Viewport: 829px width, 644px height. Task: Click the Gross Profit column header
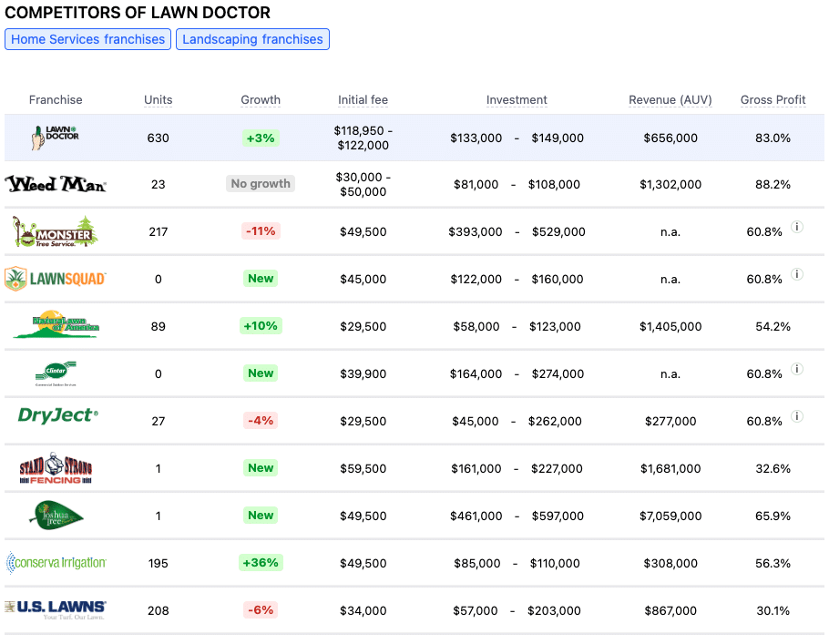point(773,100)
